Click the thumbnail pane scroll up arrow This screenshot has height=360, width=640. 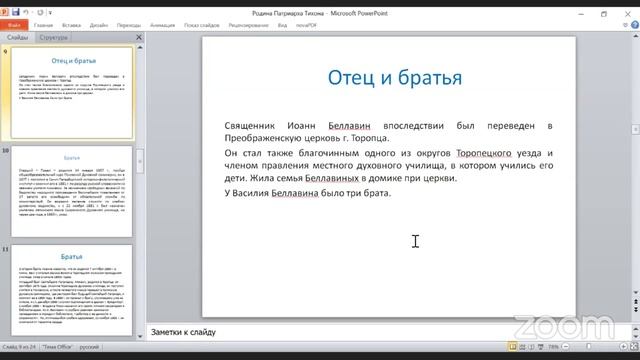click(x=140, y=48)
